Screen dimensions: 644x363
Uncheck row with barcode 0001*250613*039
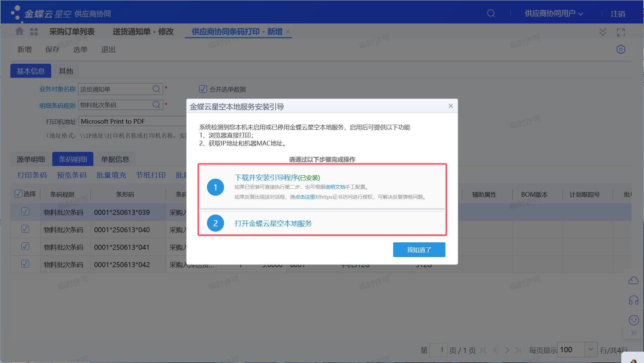pos(25,211)
